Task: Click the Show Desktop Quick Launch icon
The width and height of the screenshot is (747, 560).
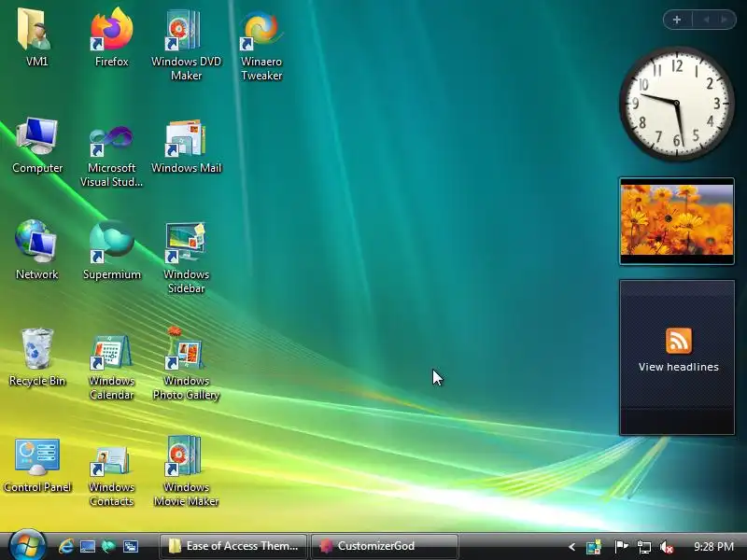Action: point(88,546)
